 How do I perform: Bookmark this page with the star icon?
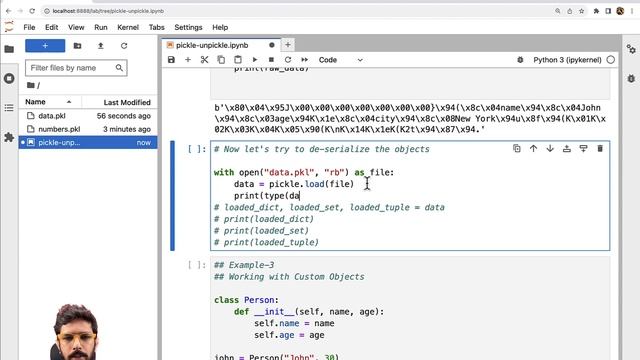coord(581,11)
